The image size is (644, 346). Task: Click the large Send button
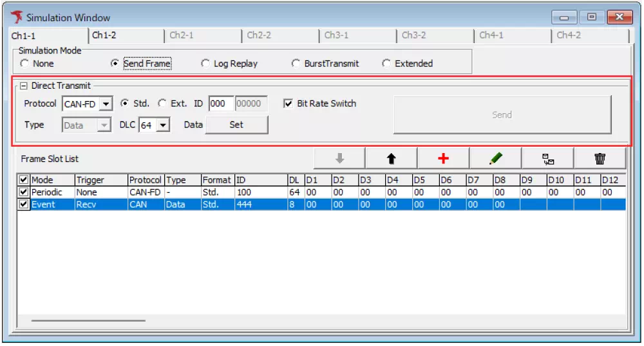click(502, 115)
